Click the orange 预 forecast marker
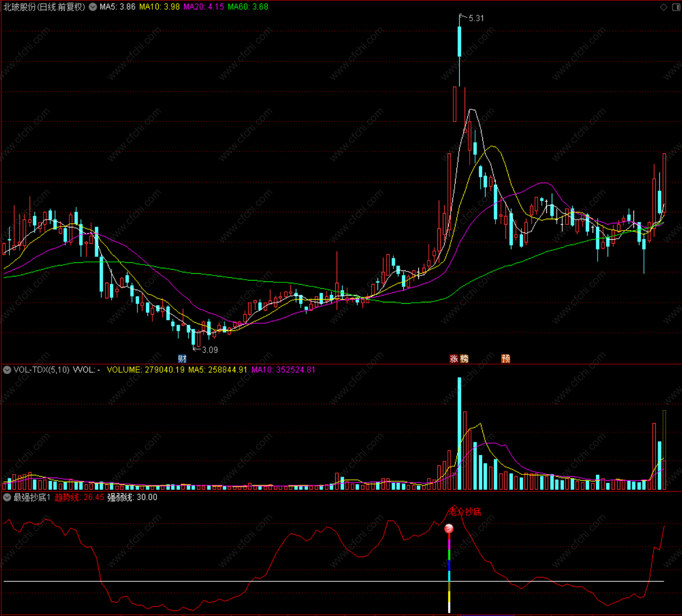Viewport: 682px width, 616px height. pos(505,359)
